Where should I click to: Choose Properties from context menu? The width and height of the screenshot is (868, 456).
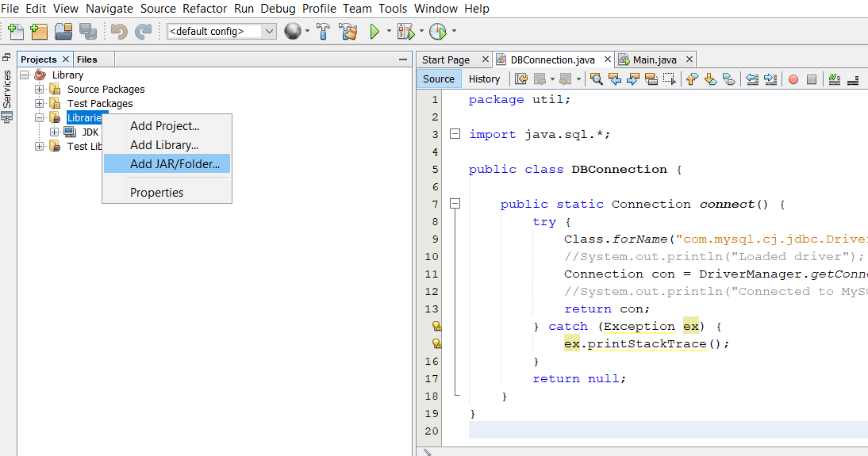167,193
